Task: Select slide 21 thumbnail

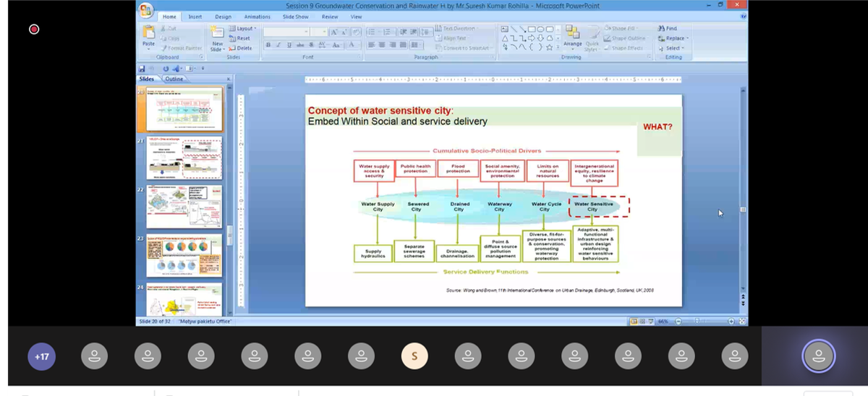Action: click(x=184, y=159)
